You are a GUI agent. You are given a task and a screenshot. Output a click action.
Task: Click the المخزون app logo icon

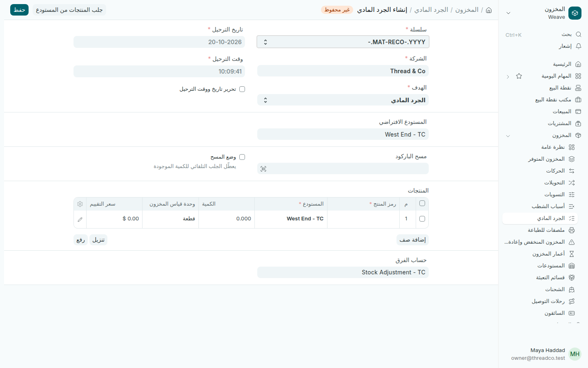point(575,13)
